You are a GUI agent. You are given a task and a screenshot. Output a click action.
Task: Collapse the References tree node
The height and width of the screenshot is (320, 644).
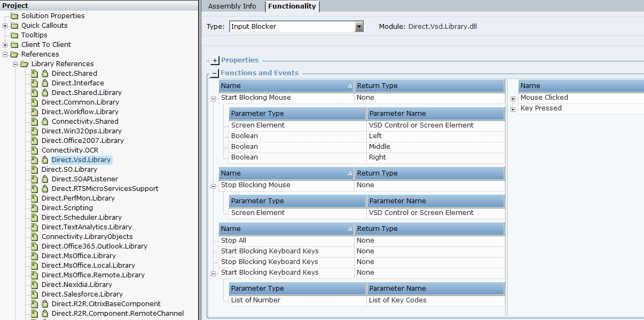[5, 54]
